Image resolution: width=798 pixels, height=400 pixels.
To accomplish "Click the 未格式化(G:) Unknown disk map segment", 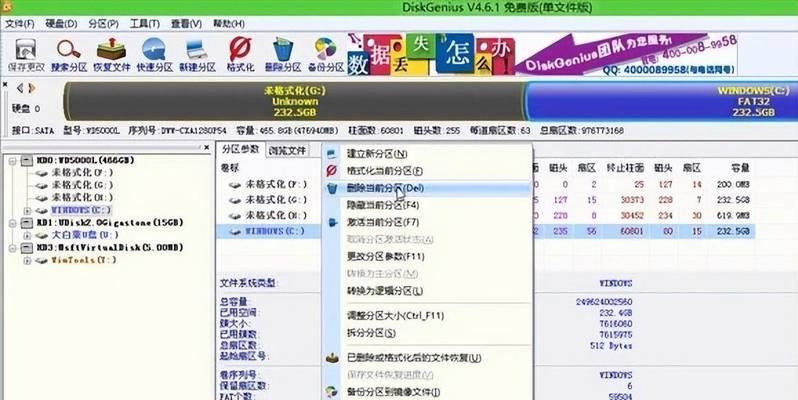I will click(x=294, y=101).
